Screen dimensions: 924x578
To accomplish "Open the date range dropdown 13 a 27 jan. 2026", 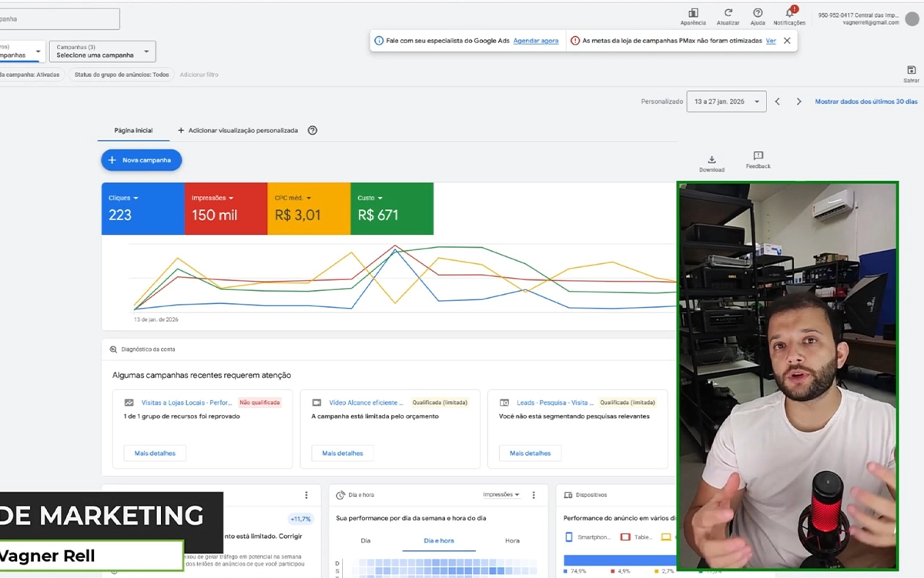I will [x=726, y=102].
